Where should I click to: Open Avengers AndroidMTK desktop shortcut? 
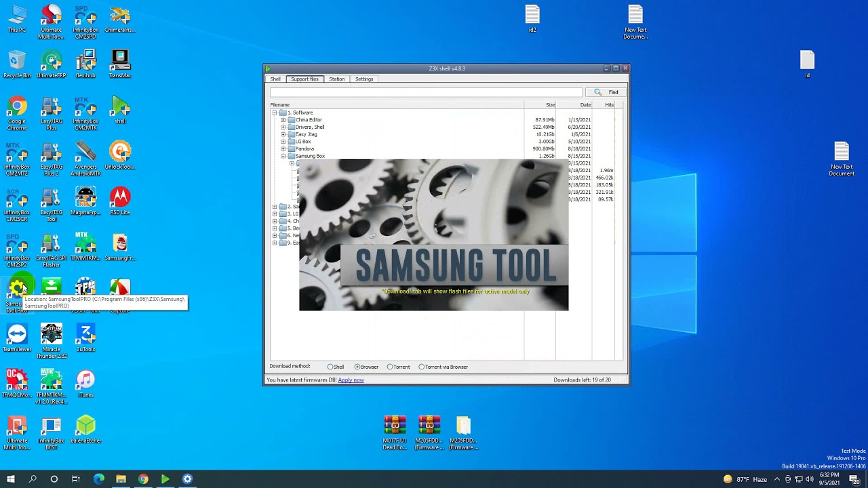point(85,159)
